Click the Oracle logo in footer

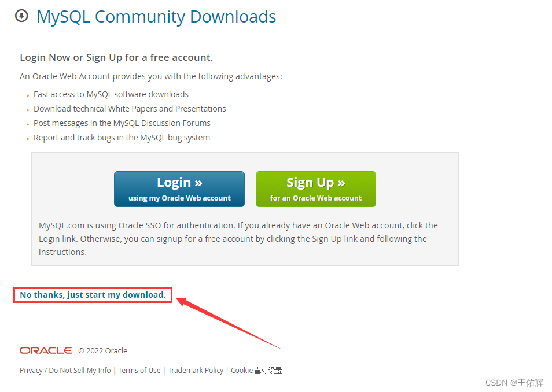pos(46,350)
